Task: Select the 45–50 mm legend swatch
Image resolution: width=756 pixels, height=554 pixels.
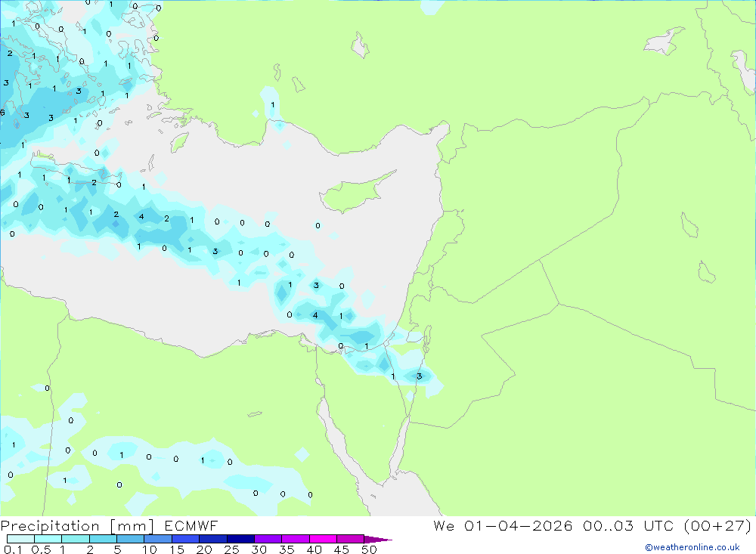Action: 351,539
